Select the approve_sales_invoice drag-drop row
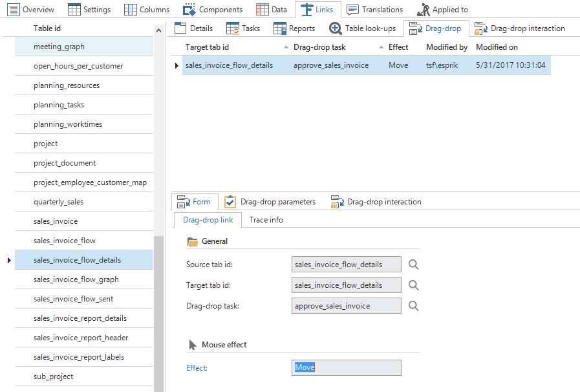 (x=330, y=65)
